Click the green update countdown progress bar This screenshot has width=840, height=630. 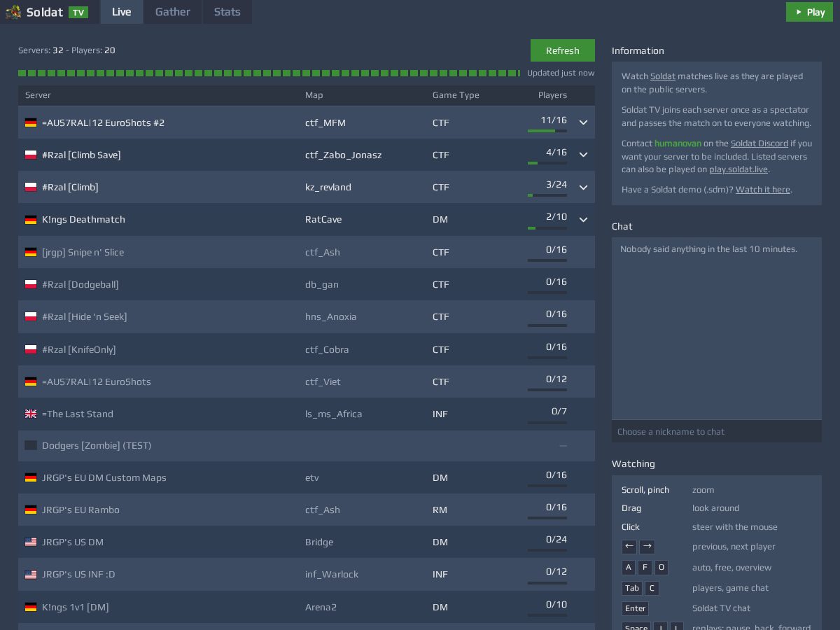click(269, 73)
